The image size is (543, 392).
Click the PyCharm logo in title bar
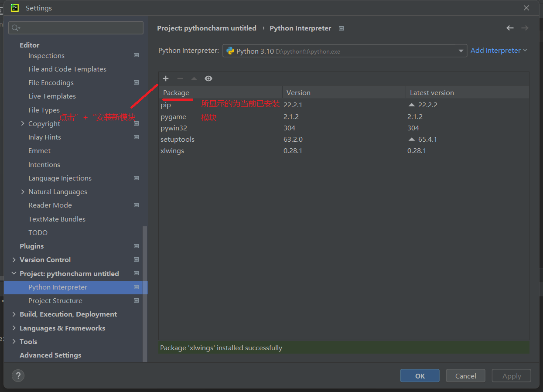(15, 8)
